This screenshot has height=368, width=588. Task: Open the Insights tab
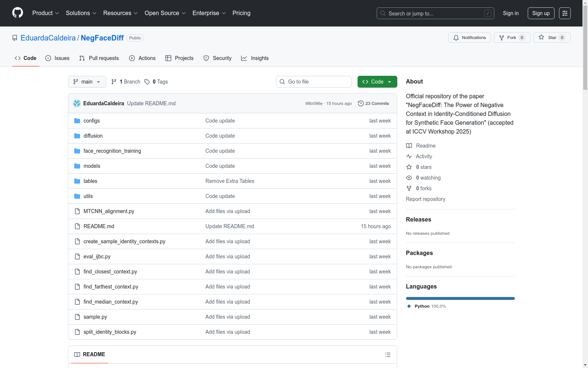pos(255,58)
